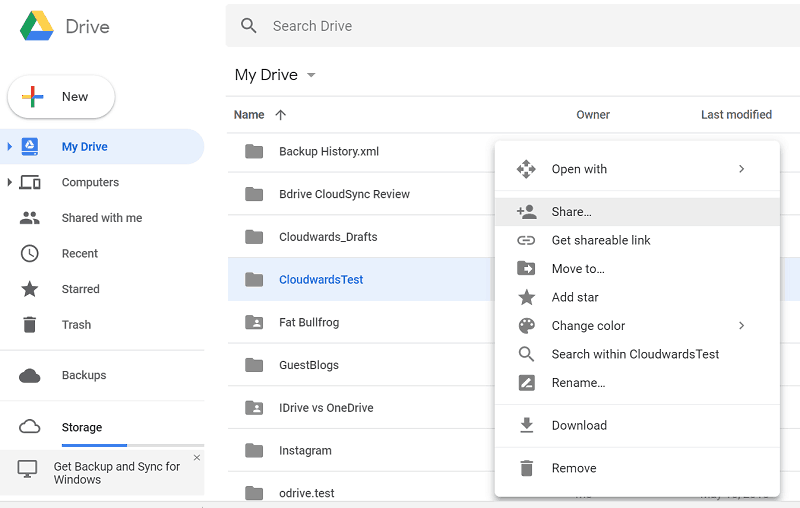The image size is (800, 508).
Task: Choose Download from the context menu
Action: pyautogui.click(x=637, y=425)
